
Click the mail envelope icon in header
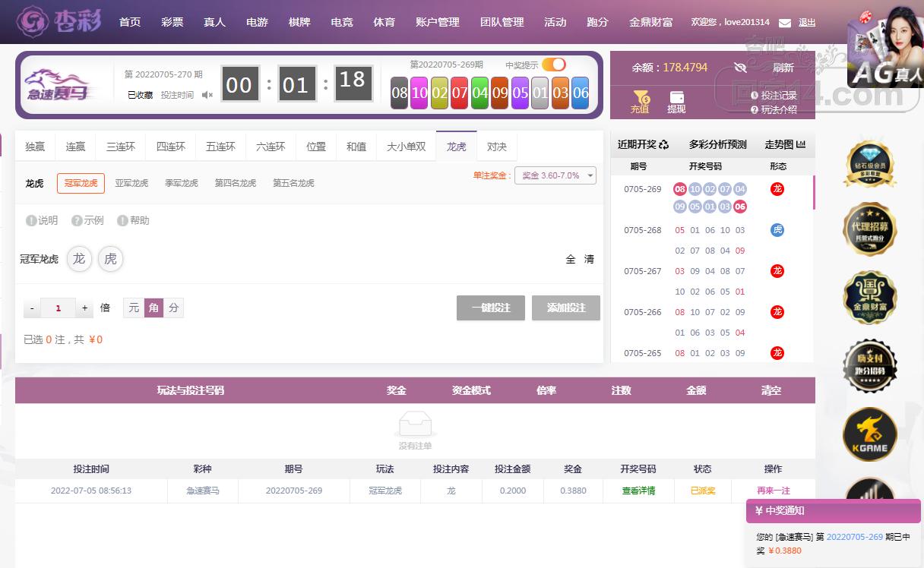tap(785, 23)
